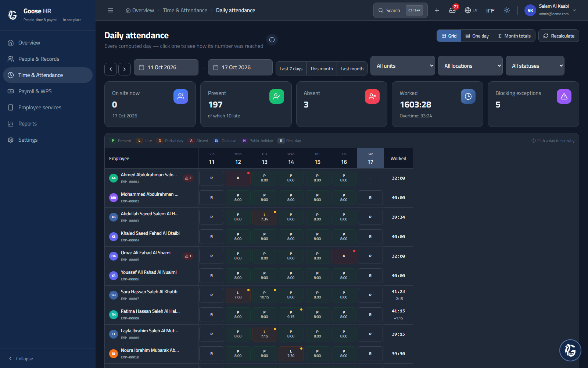
Task: Open Omar Ali Fahad's 1 exception badge
Action: tap(188, 256)
